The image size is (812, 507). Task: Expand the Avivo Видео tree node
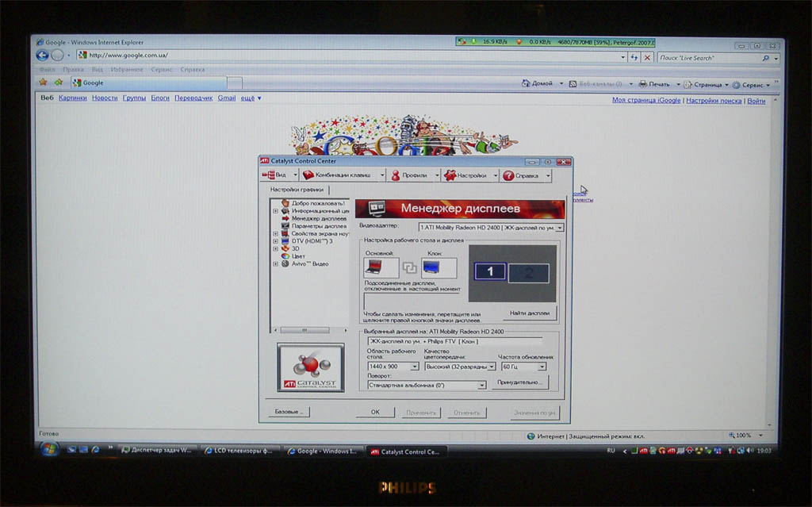tap(275, 264)
